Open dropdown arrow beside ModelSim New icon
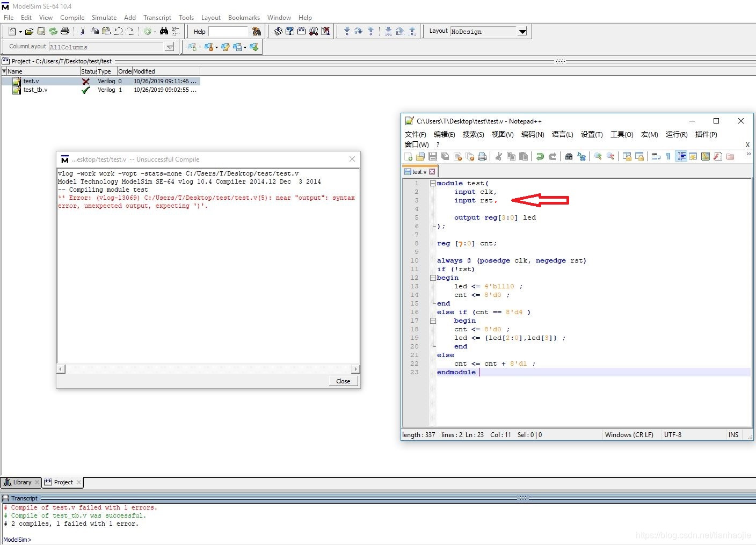Screen dimensions: 756x545 click(20, 32)
